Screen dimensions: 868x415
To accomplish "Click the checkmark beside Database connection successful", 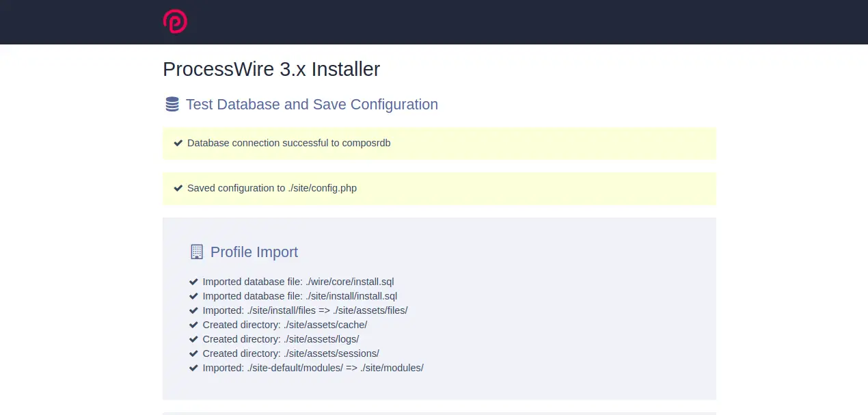I will coord(178,143).
